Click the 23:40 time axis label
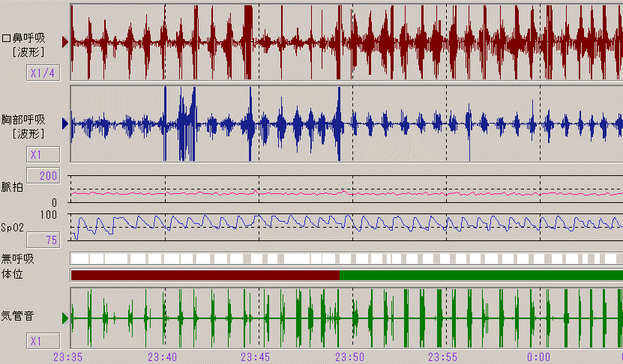 click(x=162, y=357)
